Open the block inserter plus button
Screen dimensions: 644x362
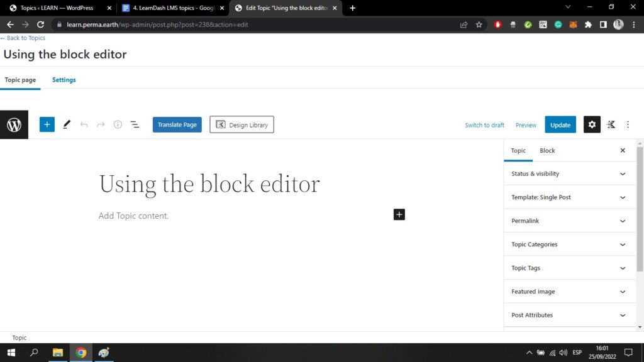pyautogui.click(x=47, y=124)
